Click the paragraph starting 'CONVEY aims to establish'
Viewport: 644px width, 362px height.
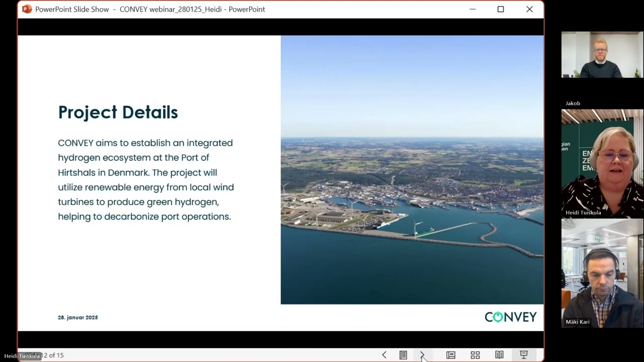(x=146, y=179)
